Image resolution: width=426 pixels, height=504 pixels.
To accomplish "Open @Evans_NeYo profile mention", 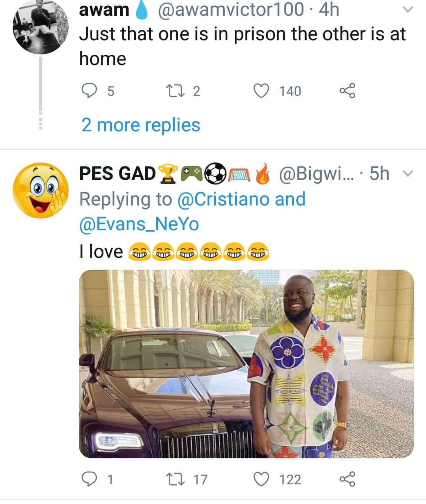I will pyautogui.click(x=139, y=224).
